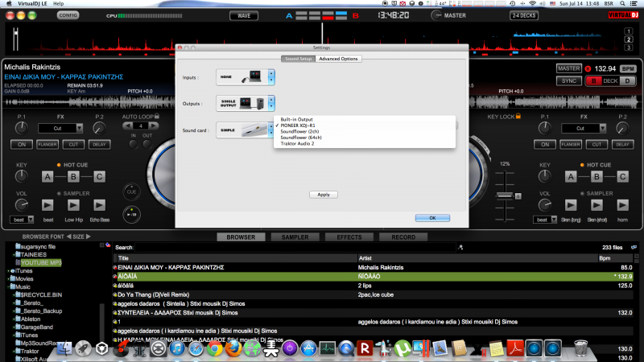Click right deck hot cue B
This screenshot has width=644, height=362.
pos(597,177)
